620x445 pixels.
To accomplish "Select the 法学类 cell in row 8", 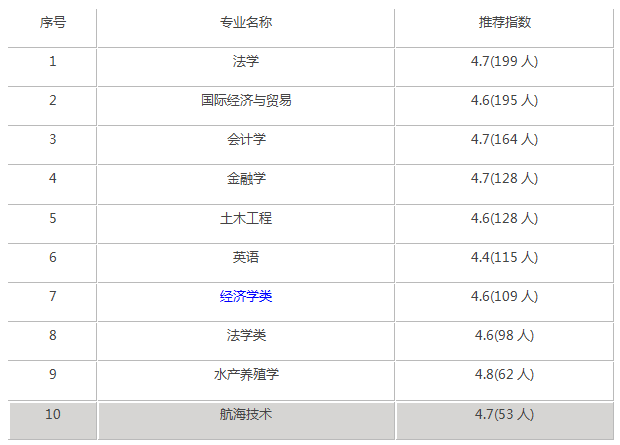I will coord(245,335).
